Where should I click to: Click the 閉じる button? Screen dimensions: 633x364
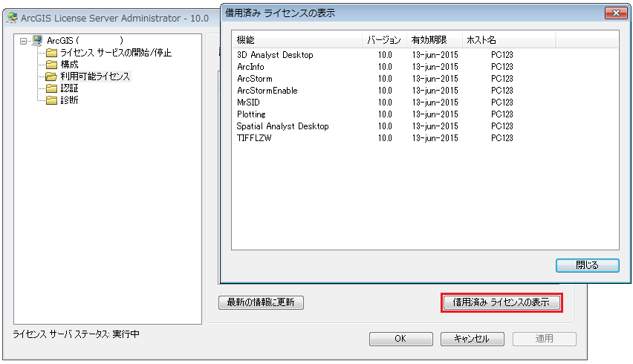[588, 265]
